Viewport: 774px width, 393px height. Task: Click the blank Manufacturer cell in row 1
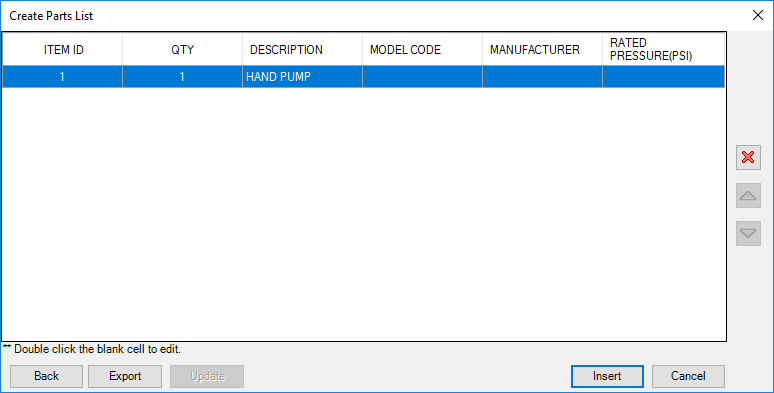coord(542,77)
